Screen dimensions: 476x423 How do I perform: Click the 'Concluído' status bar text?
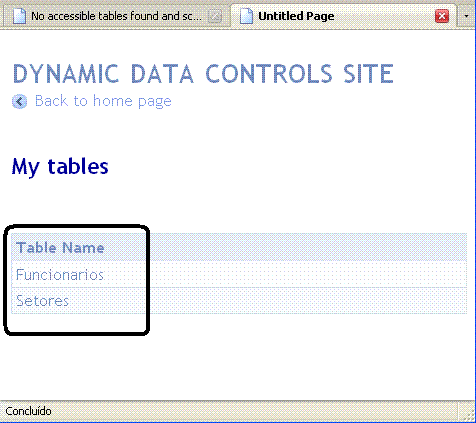pyautogui.click(x=28, y=411)
